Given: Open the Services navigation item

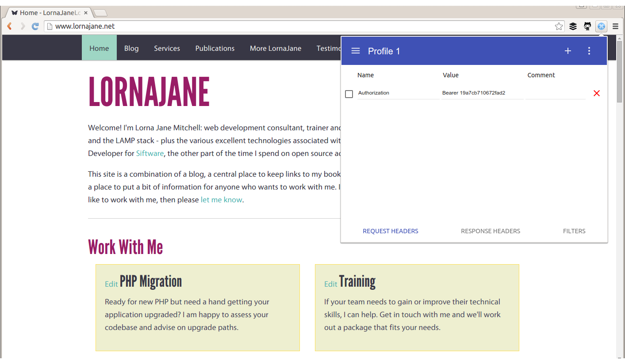Looking at the screenshot, I should (167, 48).
